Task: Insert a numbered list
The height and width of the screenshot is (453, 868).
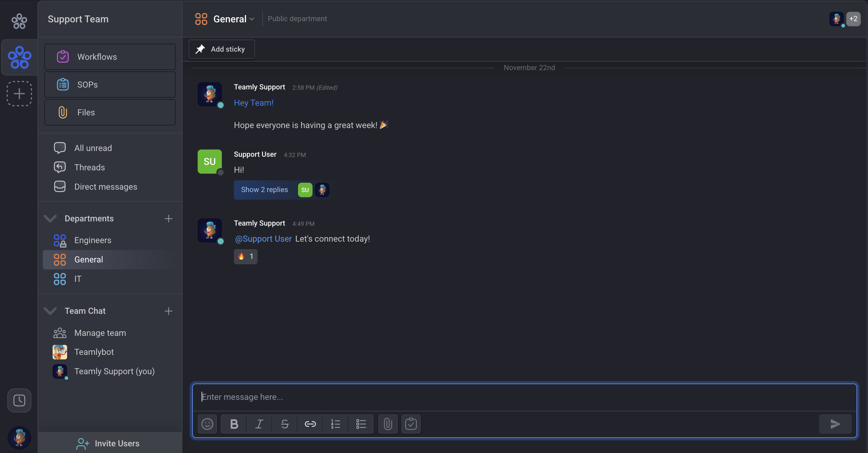Action: [x=335, y=424]
